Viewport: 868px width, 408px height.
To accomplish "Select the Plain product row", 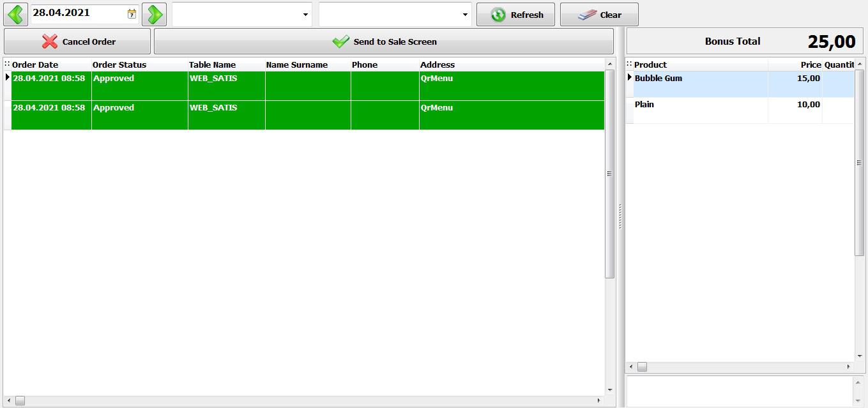I will tap(740, 110).
